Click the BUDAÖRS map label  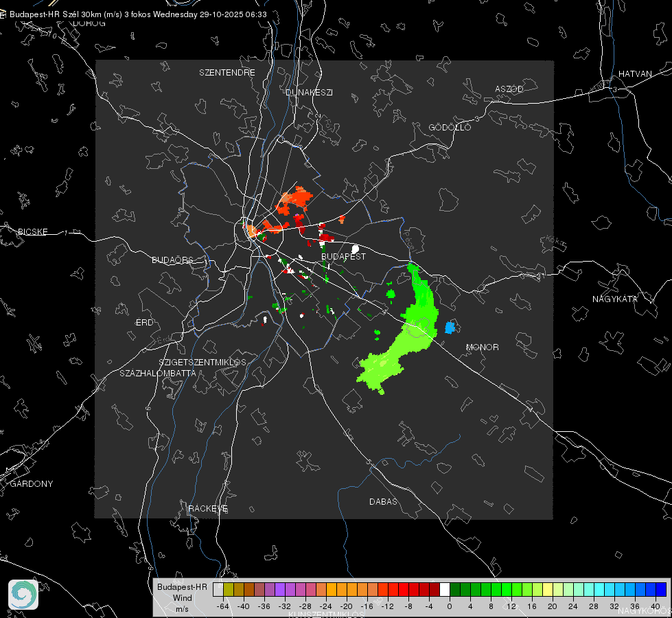point(172,260)
